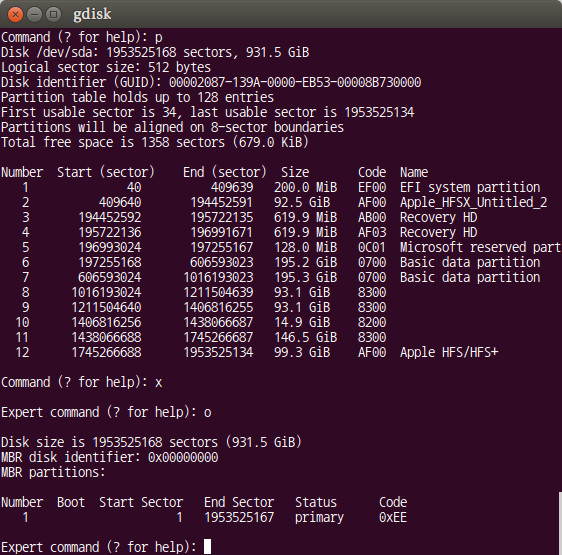Screen dimensions: 562x555
Task: Click the 'Apple_HFSX_Untitled_2' partition name
Action: click(473, 203)
